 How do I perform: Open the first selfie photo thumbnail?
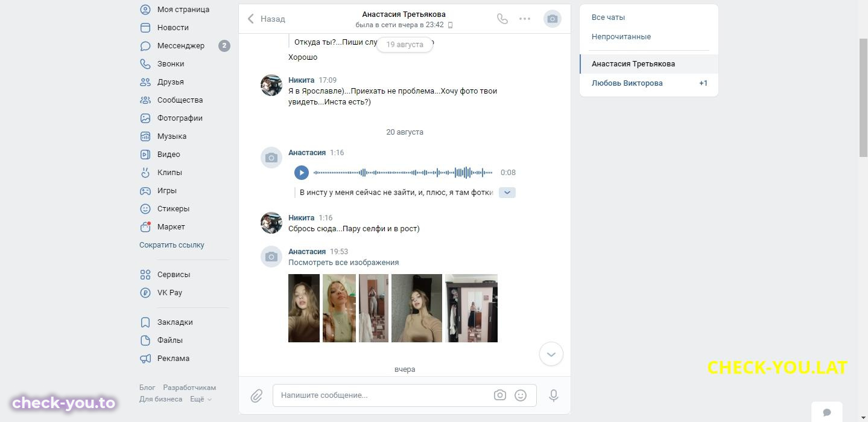tap(304, 308)
